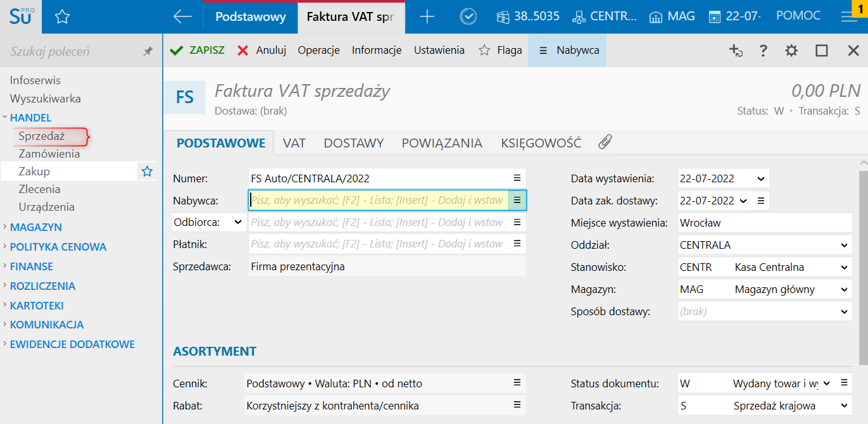Expand the KARTOTEKI section
The height and width of the screenshot is (424, 868).
4,305
